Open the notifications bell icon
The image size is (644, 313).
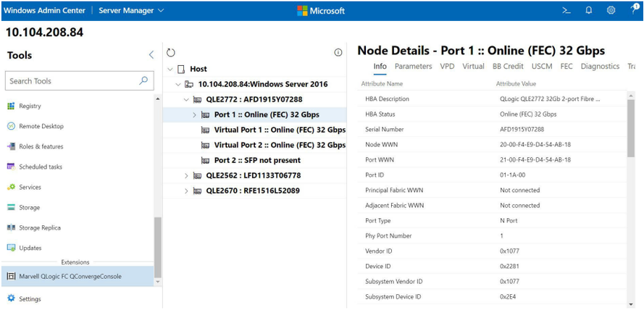pyautogui.click(x=588, y=11)
